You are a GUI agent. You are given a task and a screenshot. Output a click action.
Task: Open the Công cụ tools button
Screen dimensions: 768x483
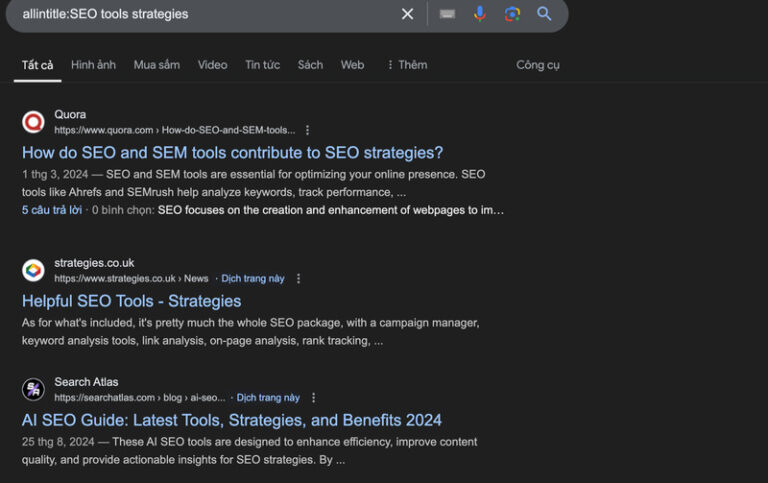(x=538, y=65)
